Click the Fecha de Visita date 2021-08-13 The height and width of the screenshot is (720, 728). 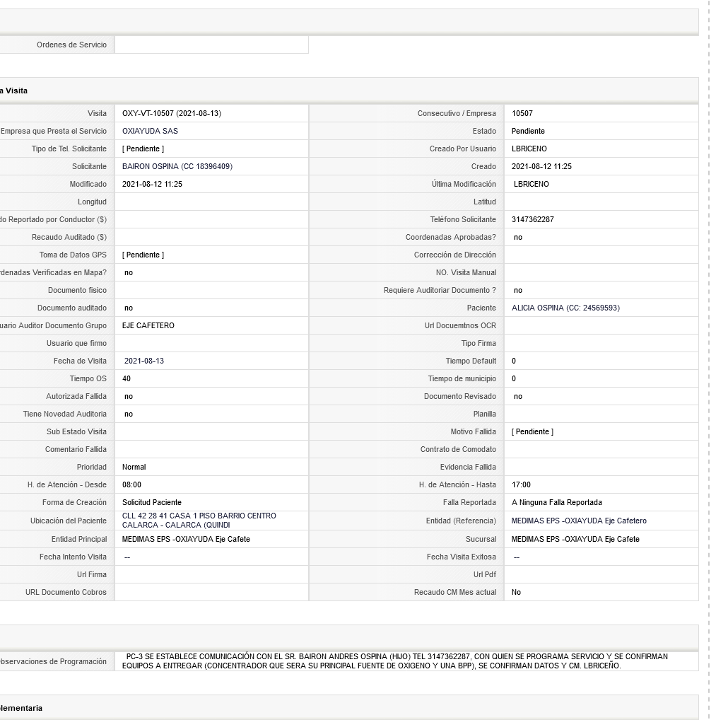(x=144, y=361)
